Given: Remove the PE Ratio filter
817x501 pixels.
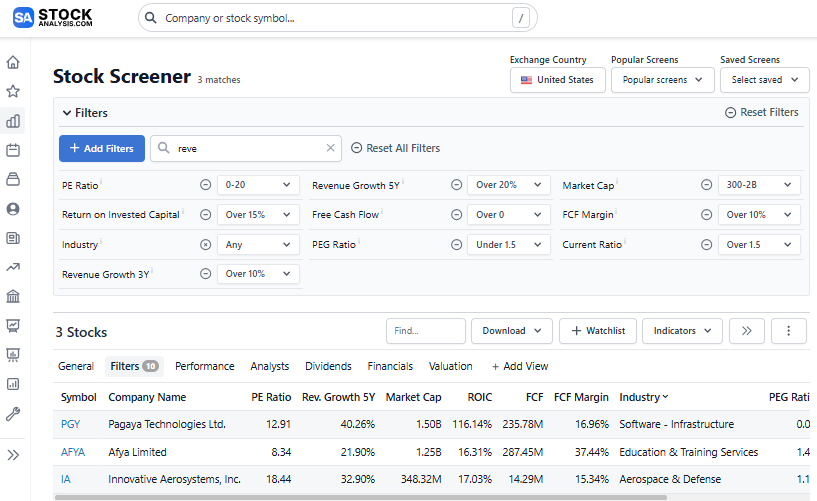Looking at the screenshot, I should click(x=206, y=185).
